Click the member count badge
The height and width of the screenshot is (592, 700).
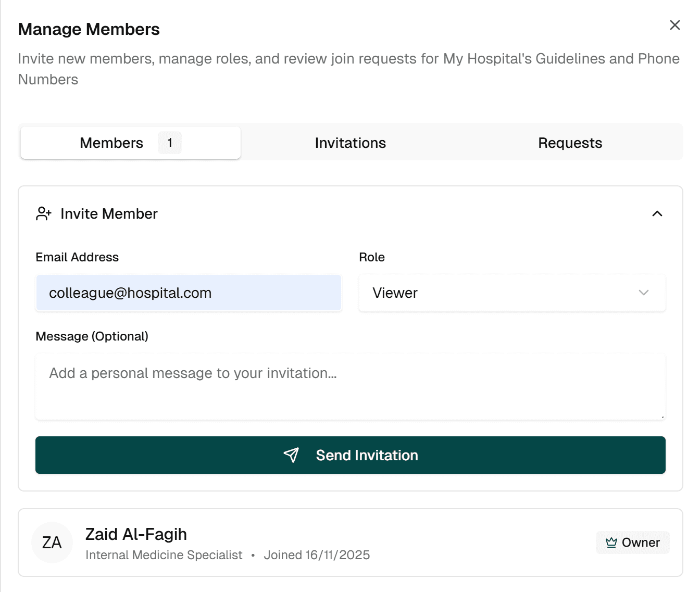pos(170,143)
